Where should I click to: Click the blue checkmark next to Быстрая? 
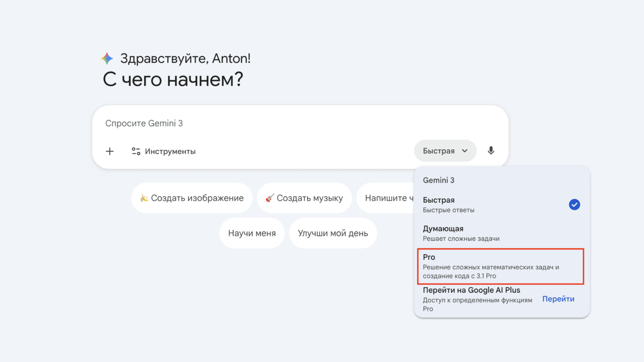click(x=574, y=205)
